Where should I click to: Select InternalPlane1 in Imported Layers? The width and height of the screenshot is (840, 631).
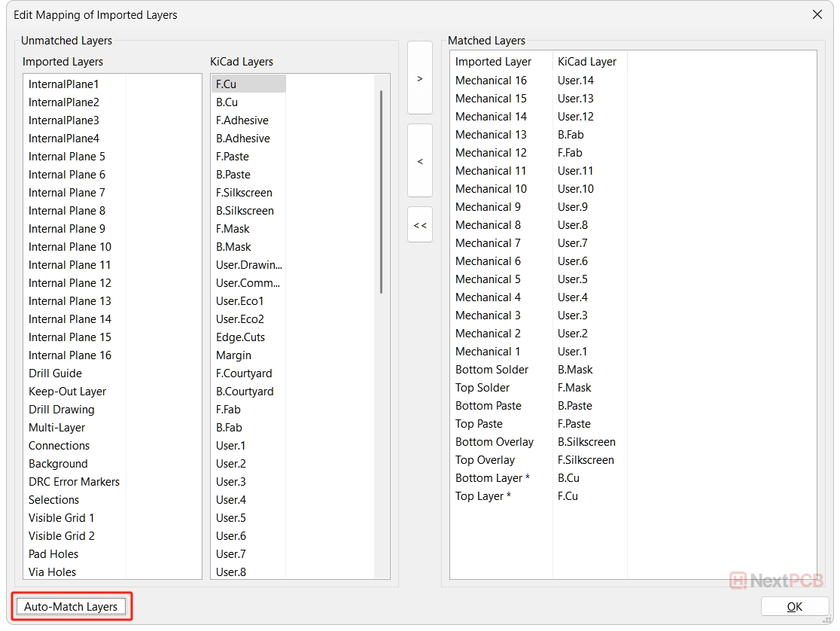63,84
